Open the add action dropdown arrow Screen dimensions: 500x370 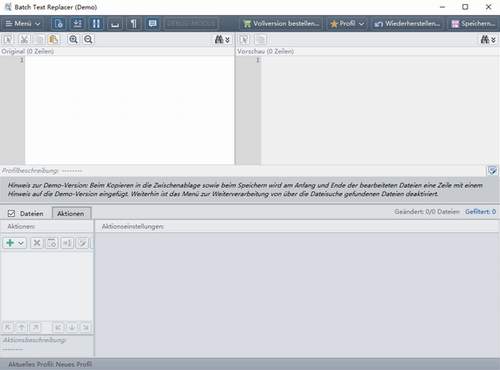coord(21,243)
